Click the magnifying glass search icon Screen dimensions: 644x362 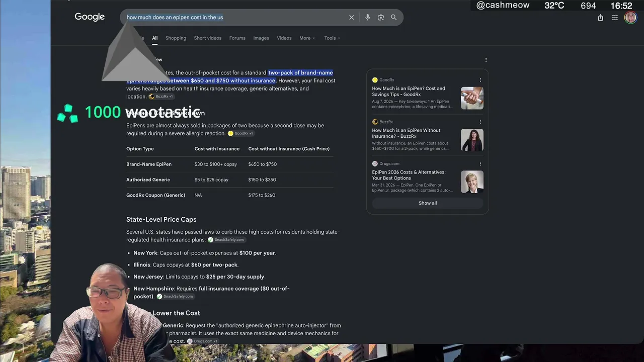394,18
